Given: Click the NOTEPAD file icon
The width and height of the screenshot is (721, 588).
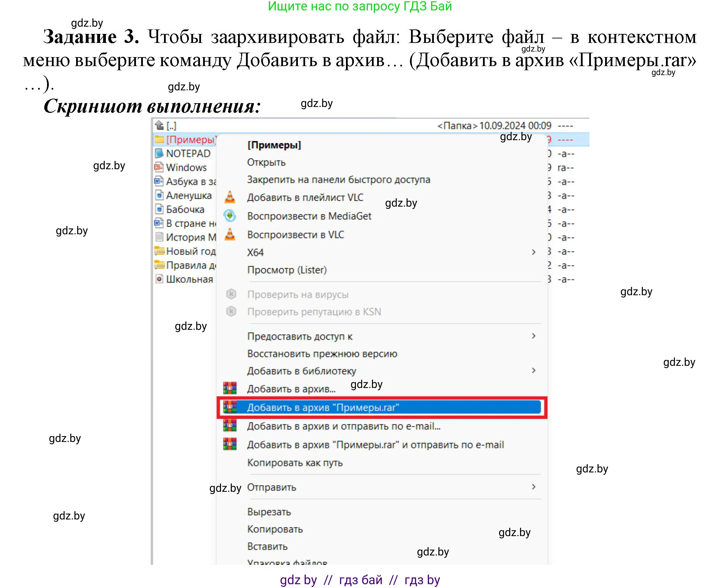Looking at the screenshot, I should tap(159, 153).
